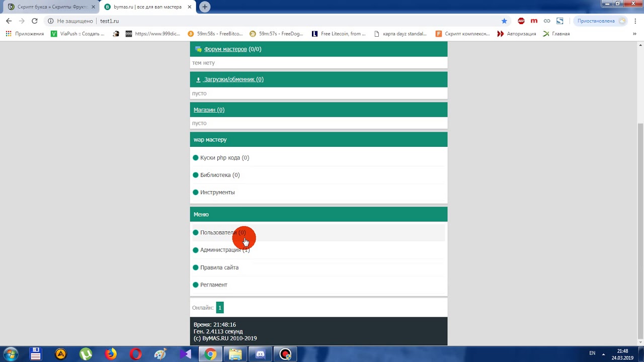Open the 'Форум мастеров' link
Image resolution: width=644 pixels, height=362 pixels.
click(x=225, y=49)
